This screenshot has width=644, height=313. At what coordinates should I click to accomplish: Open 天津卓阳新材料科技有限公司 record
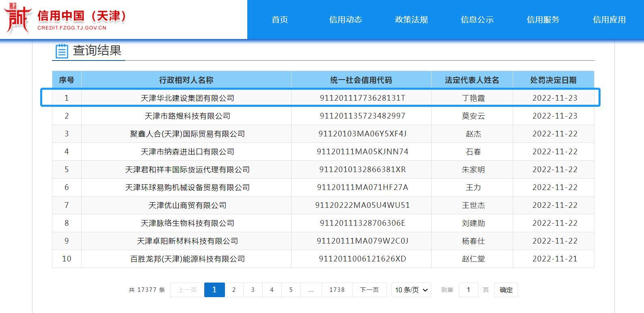pos(188,241)
